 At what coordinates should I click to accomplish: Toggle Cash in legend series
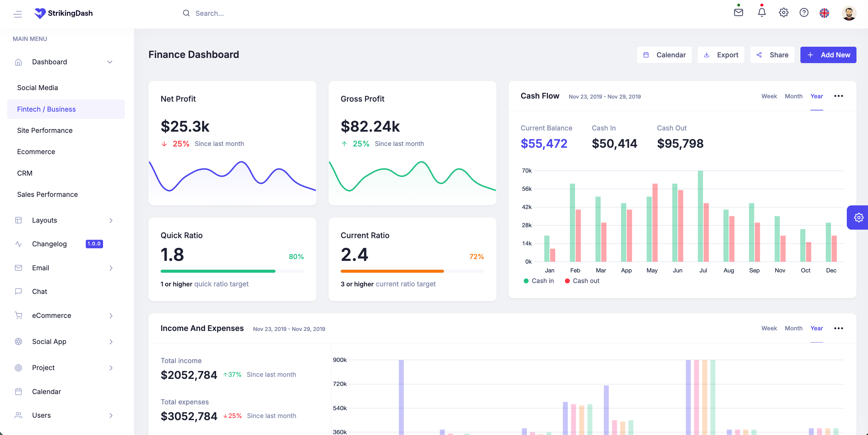539,281
